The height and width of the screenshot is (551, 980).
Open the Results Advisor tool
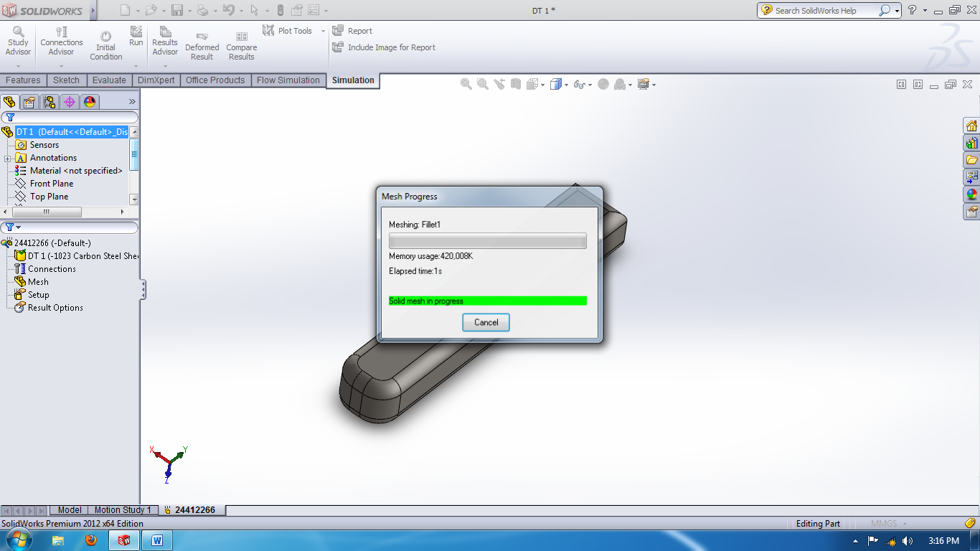coord(164,39)
